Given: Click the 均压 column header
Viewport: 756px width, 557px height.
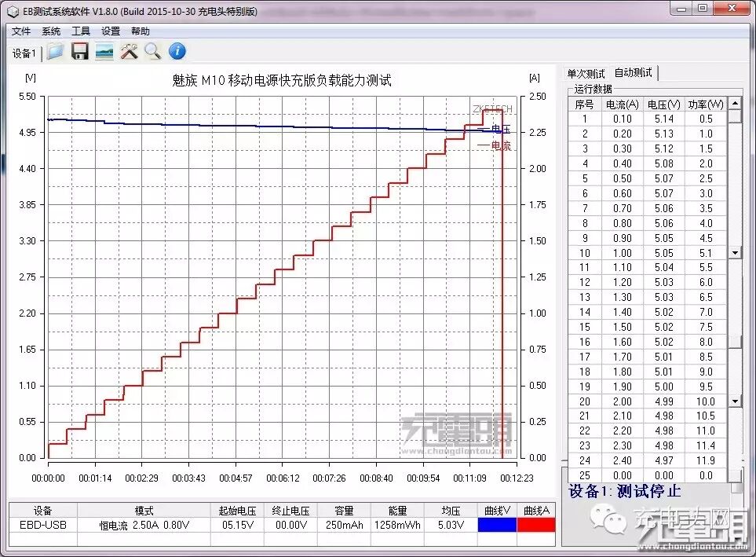Looking at the screenshot, I should point(451,511).
